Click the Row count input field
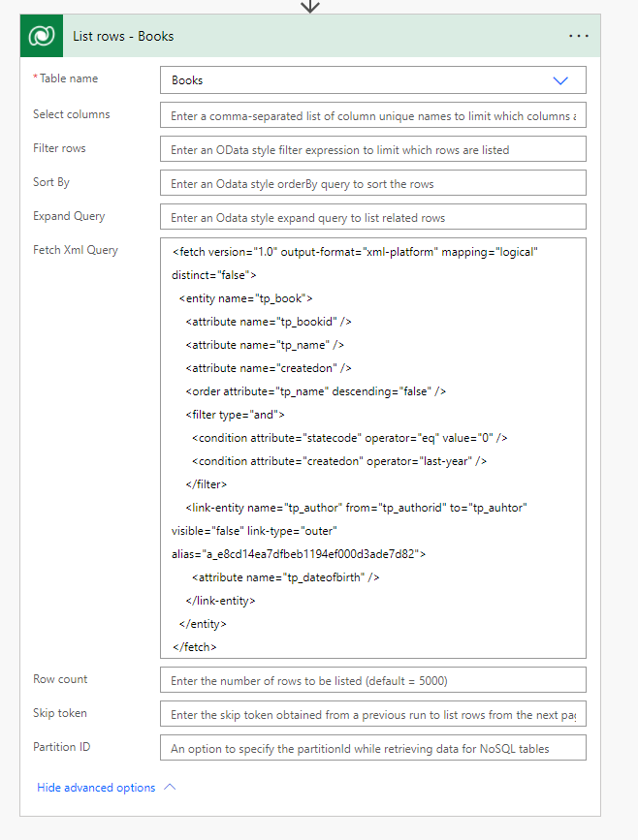Viewport: 638px width, 840px height. pyautogui.click(x=372, y=680)
